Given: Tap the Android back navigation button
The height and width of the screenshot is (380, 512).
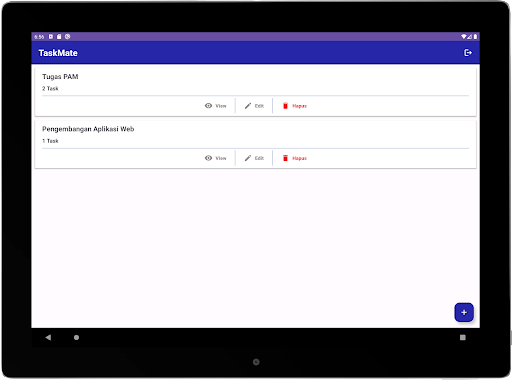Looking at the screenshot, I should [48, 337].
